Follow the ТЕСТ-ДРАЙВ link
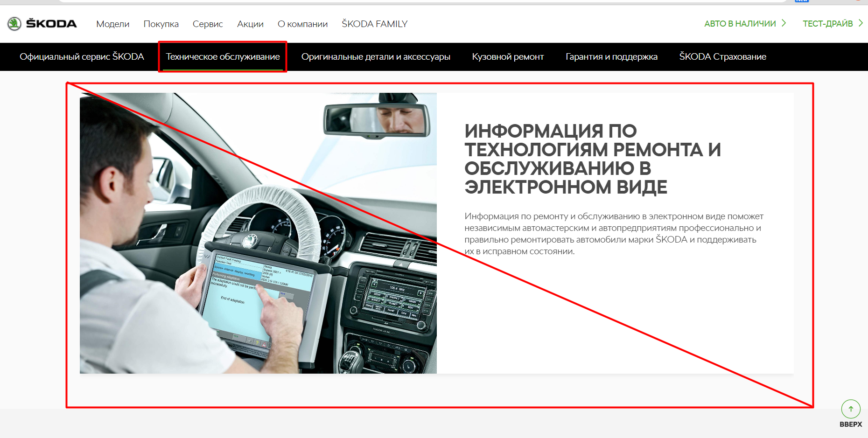 tap(833, 23)
